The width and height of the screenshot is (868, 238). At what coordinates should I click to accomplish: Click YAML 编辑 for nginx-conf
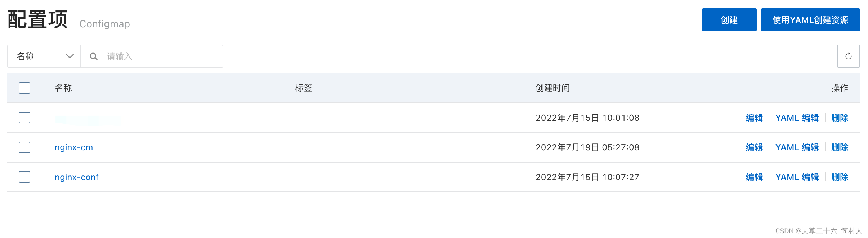pyautogui.click(x=797, y=177)
